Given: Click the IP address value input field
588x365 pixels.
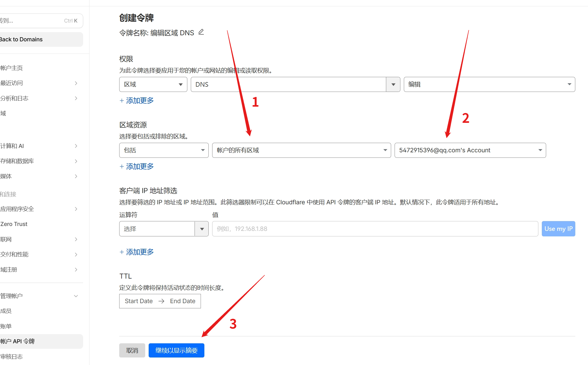Looking at the screenshot, I should [375, 229].
